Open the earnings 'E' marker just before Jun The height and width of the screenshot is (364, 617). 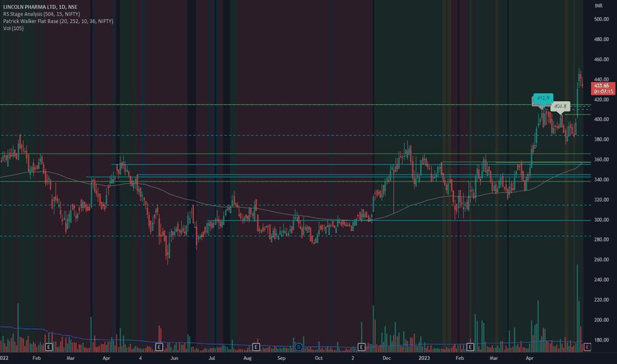[x=159, y=347]
